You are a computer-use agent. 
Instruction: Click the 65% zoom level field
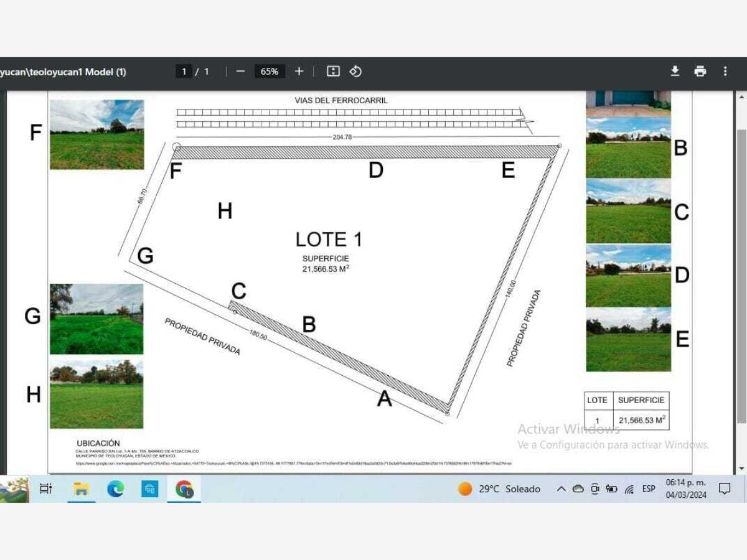270,72
